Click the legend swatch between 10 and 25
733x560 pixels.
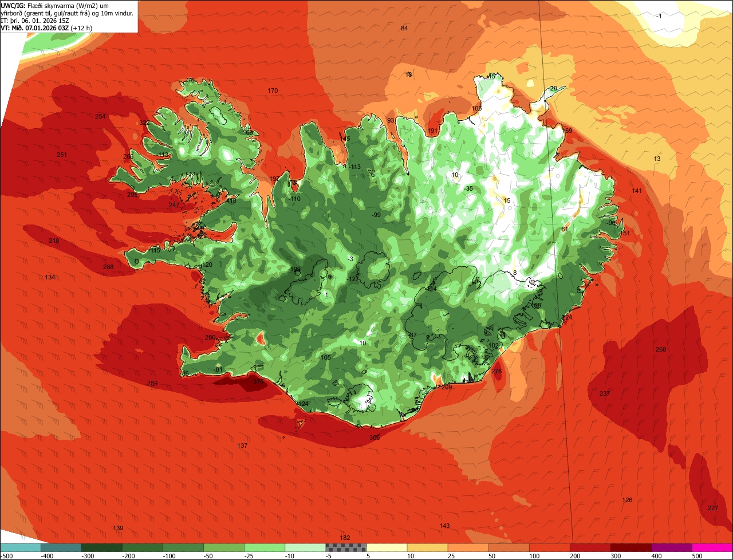427,547
